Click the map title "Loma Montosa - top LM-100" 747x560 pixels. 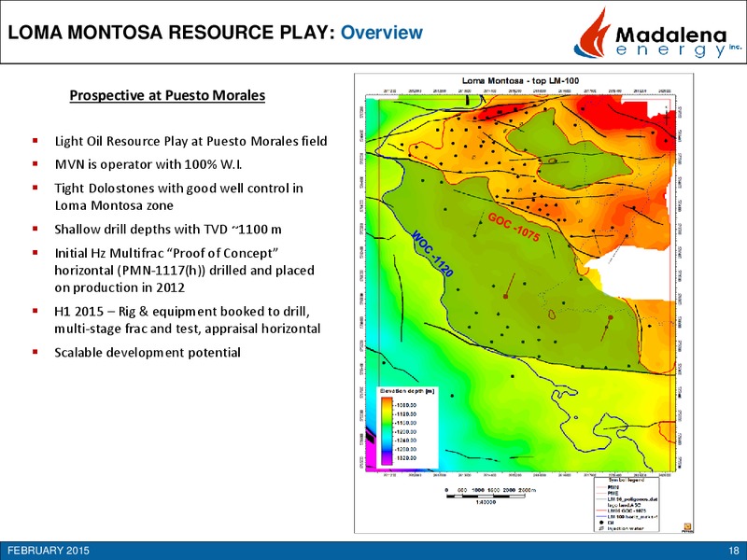click(521, 81)
